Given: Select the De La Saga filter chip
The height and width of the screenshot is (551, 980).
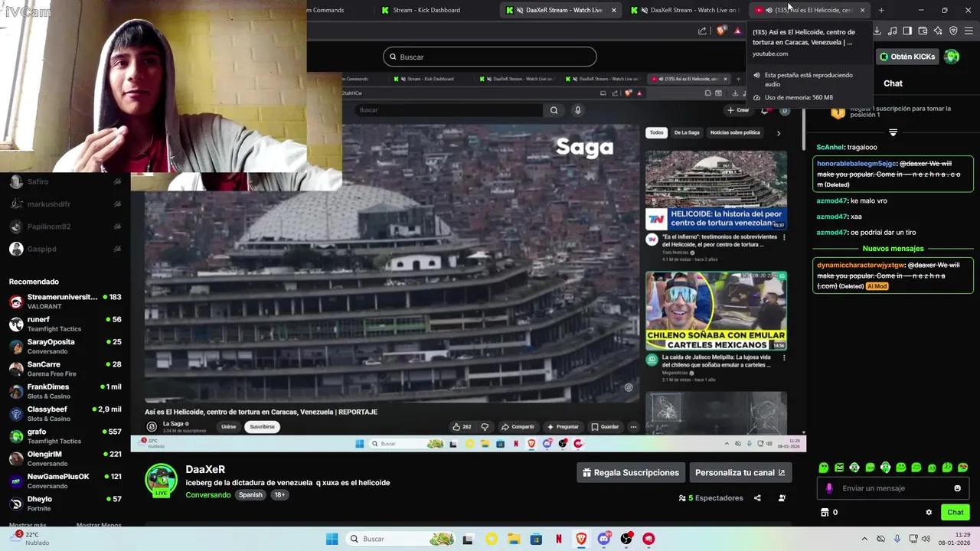Looking at the screenshot, I should (686, 132).
